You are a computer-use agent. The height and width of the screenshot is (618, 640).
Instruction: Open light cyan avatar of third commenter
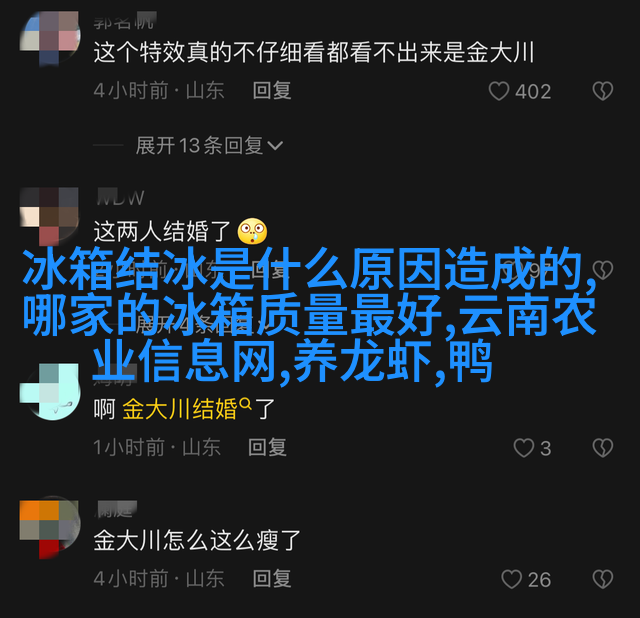point(50,392)
